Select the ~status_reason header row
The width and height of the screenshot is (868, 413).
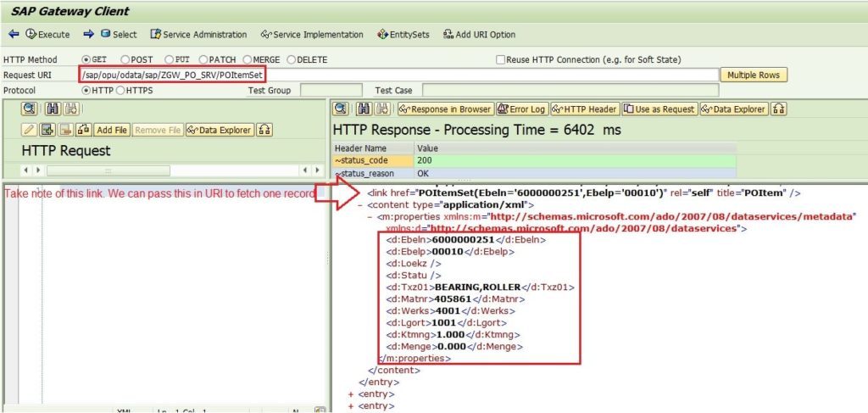tap(373, 173)
